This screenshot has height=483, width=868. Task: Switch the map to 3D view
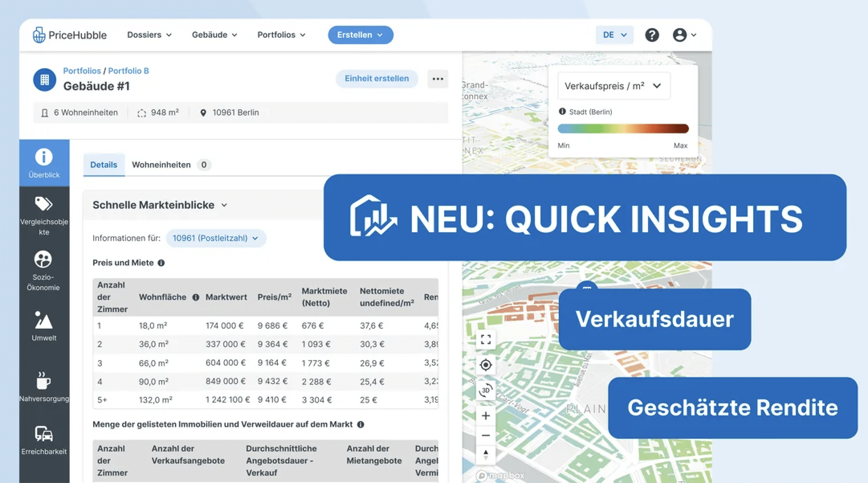point(486,390)
